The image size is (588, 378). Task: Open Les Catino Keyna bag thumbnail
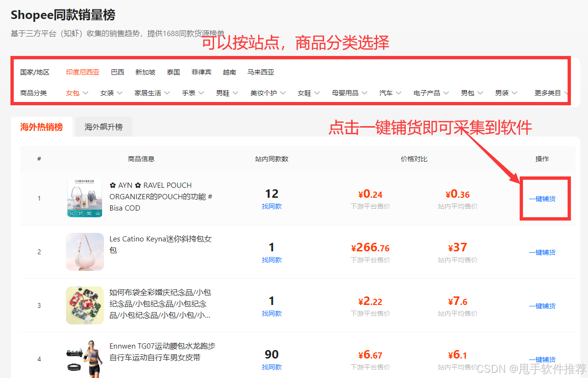(x=85, y=252)
